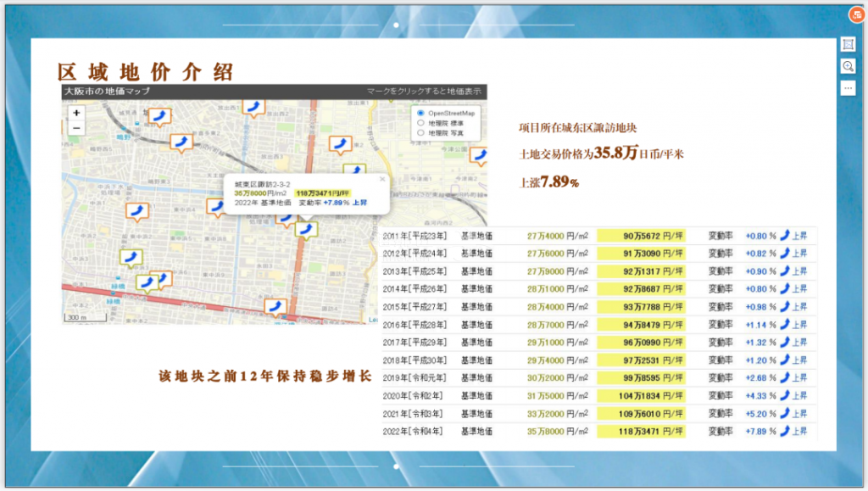868x491 pixels.
Task: Click the image crop/frame tool icon
Action: [848, 44]
